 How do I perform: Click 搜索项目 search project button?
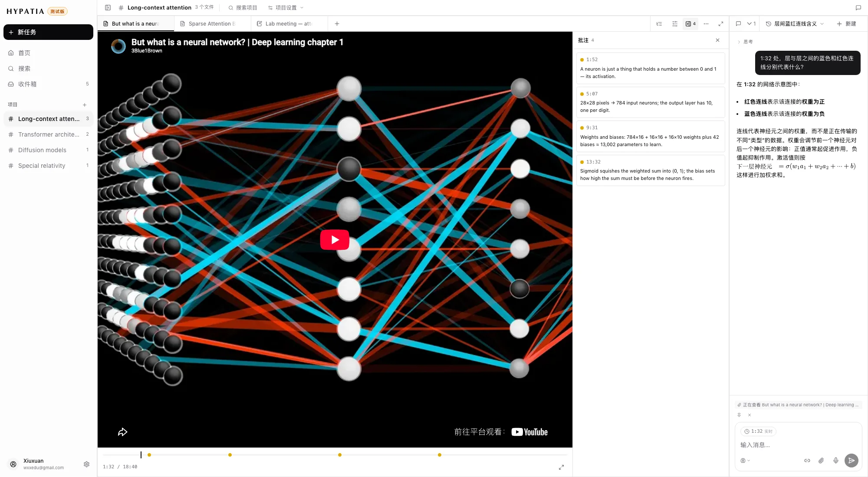pos(243,8)
